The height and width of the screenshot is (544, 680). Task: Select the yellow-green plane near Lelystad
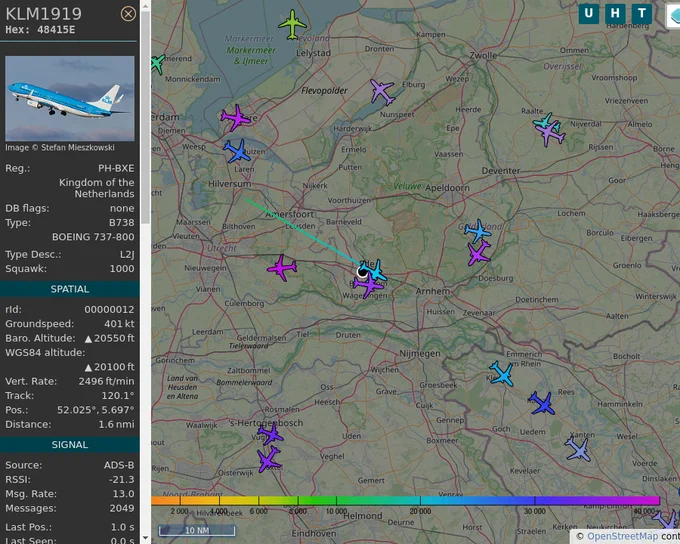click(x=292, y=24)
